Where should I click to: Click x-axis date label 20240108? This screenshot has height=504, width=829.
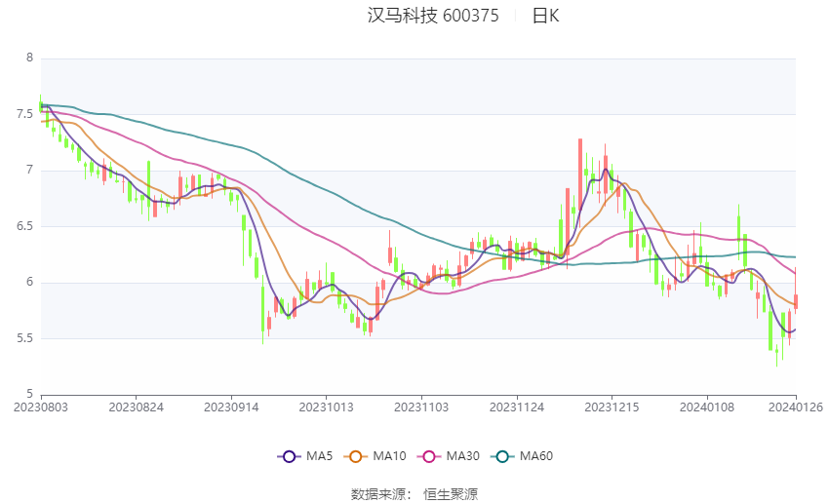click(x=707, y=407)
